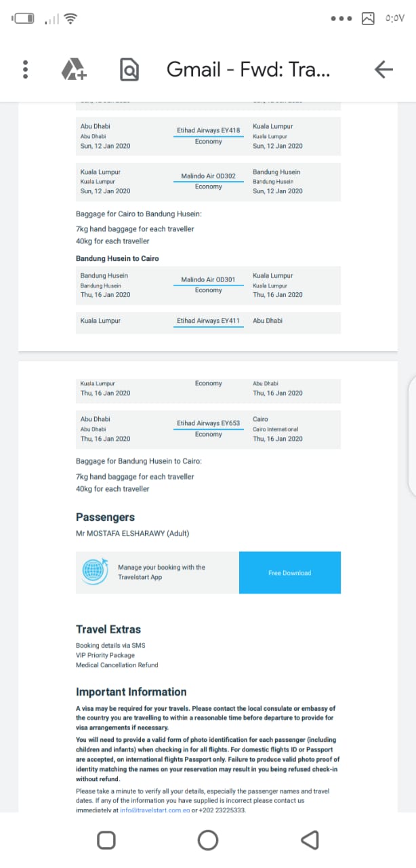Tap the Android recent apps button

(106, 840)
